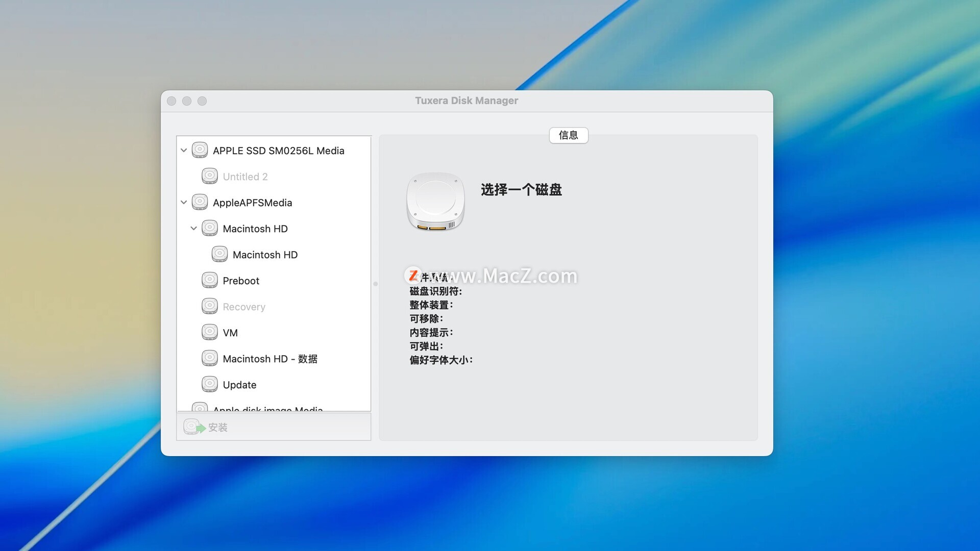The image size is (980, 551).
Task: Click the split view divider handle dot
Action: coord(375,284)
